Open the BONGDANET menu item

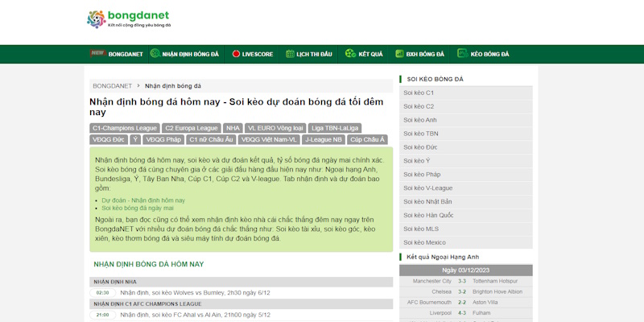pos(126,54)
